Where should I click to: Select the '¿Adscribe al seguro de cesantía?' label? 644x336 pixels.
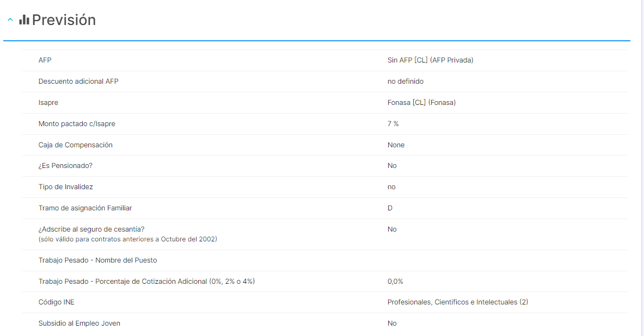(x=91, y=229)
